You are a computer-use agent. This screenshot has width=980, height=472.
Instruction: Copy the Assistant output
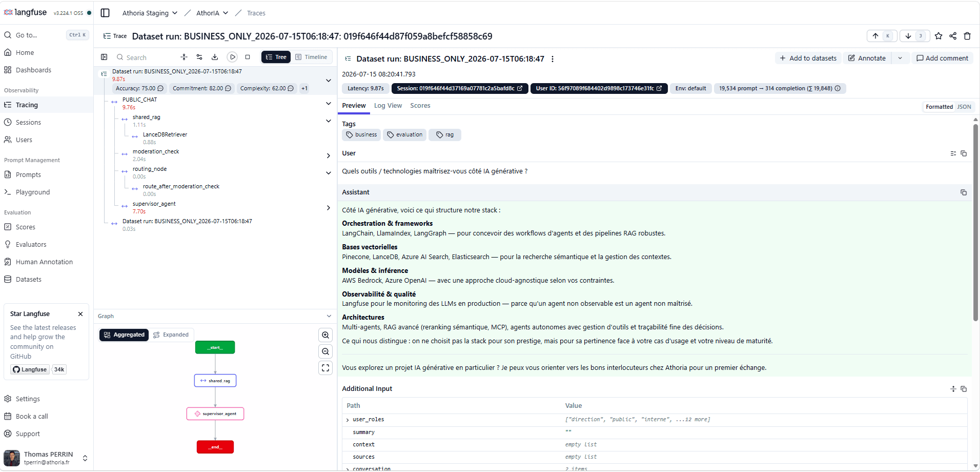tap(964, 192)
